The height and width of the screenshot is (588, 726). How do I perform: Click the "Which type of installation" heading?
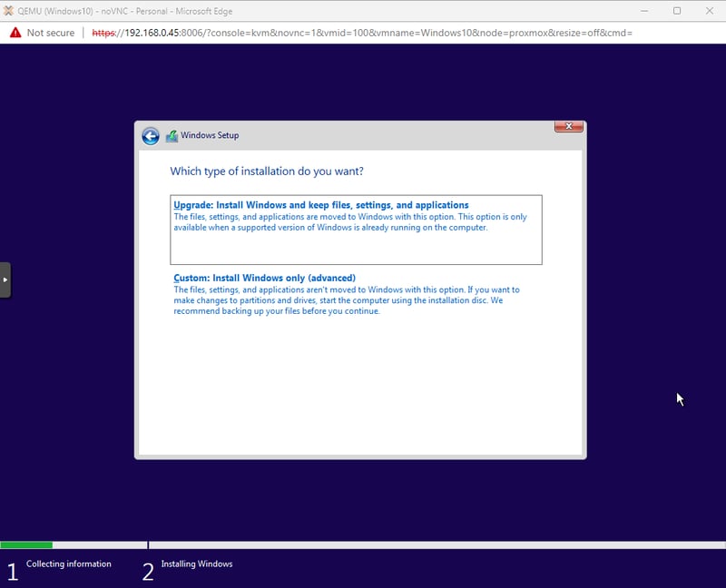267,171
